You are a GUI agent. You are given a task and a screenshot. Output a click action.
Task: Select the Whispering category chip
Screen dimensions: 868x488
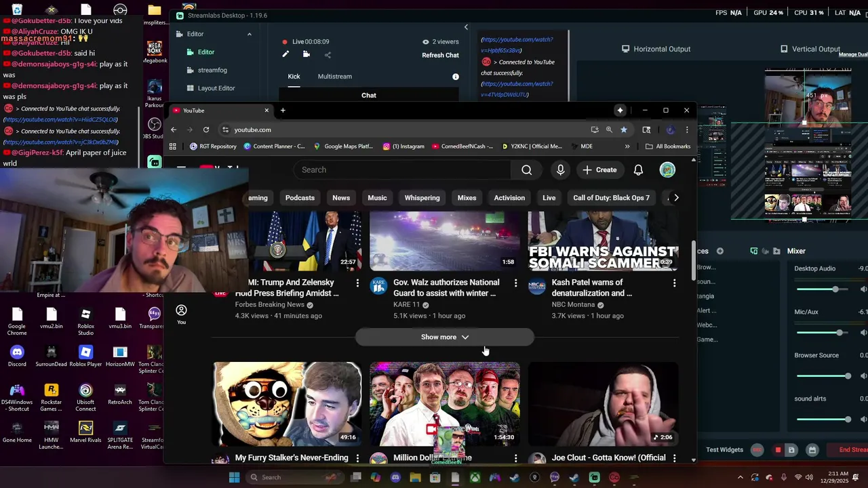pyautogui.click(x=422, y=198)
